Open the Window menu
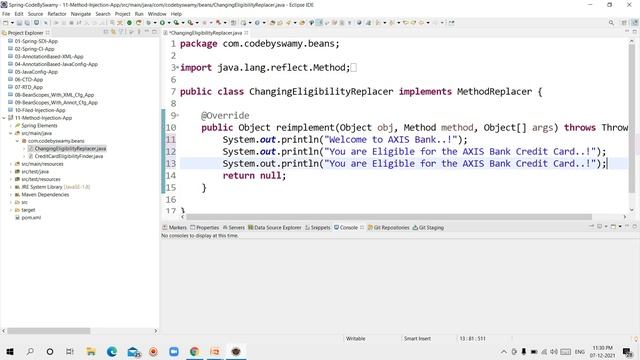Screen dimensions: 640x360 pos(157,14)
